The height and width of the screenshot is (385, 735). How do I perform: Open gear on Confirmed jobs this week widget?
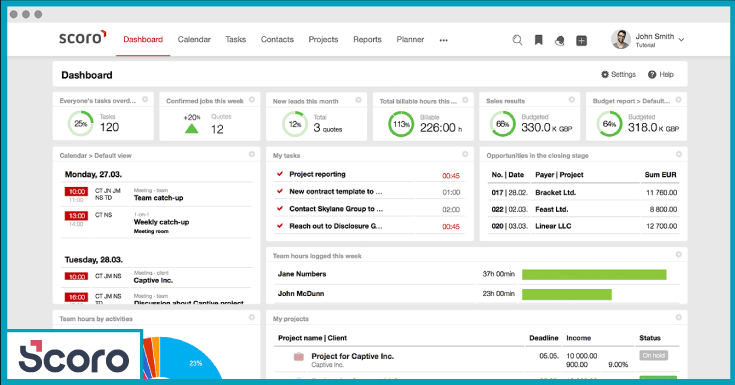252,99
